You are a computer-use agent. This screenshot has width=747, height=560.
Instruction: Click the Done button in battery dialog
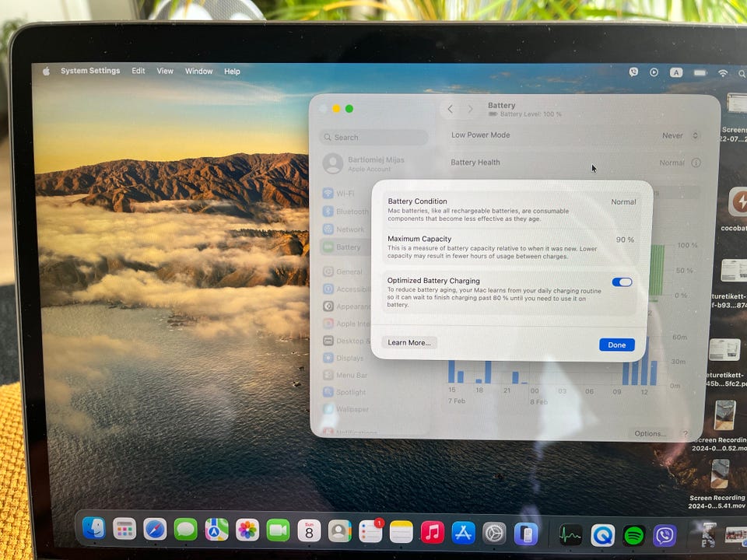pos(616,345)
